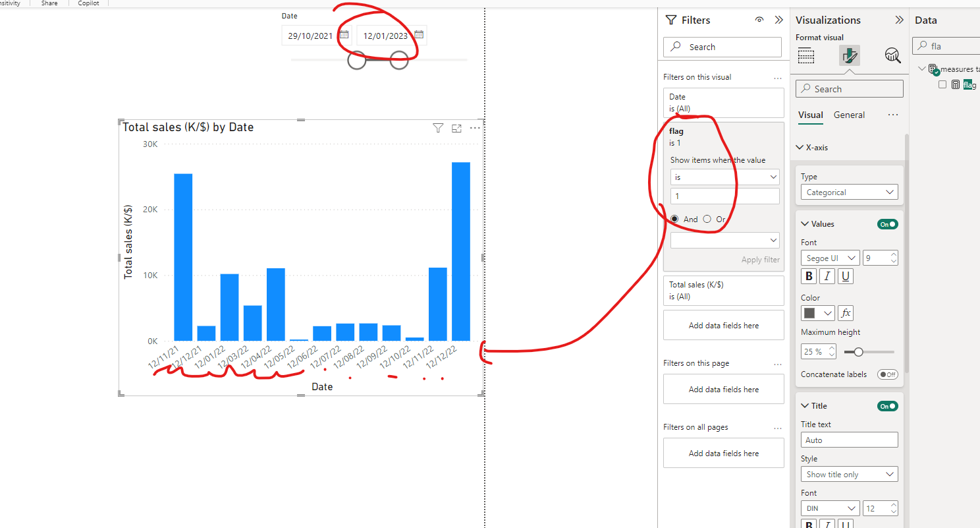Expand the Date is (All) filter card

724,103
